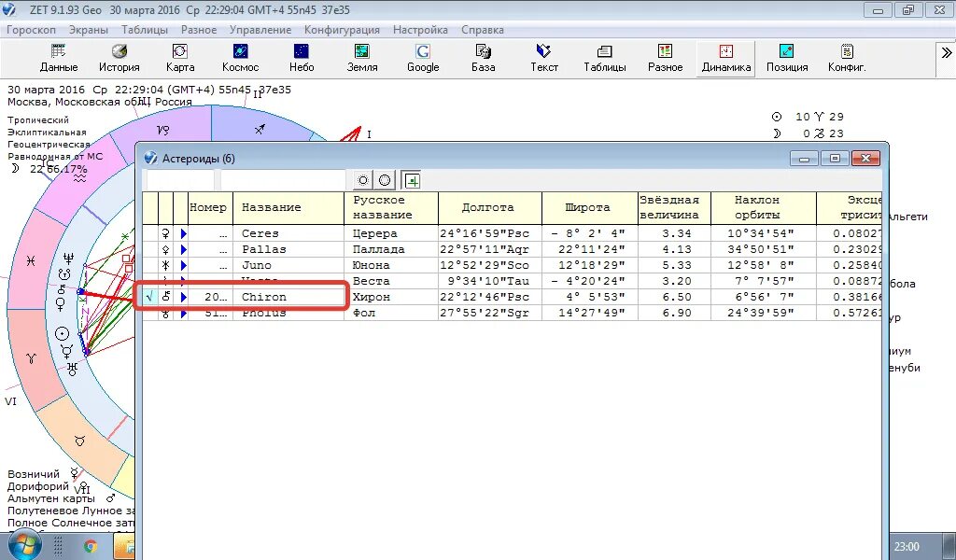The height and width of the screenshot is (560, 956).
Task: Open the Позиция toolbar icon
Action: (786, 59)
